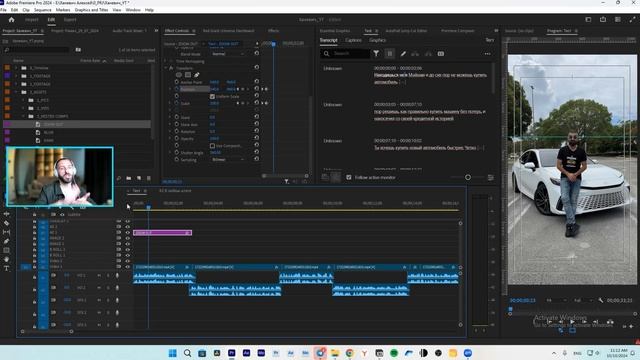The width and height of the screenshot is (640, 360).
Task: Use the free draw bezier mask pen
Action: click(x=197, y=75)
